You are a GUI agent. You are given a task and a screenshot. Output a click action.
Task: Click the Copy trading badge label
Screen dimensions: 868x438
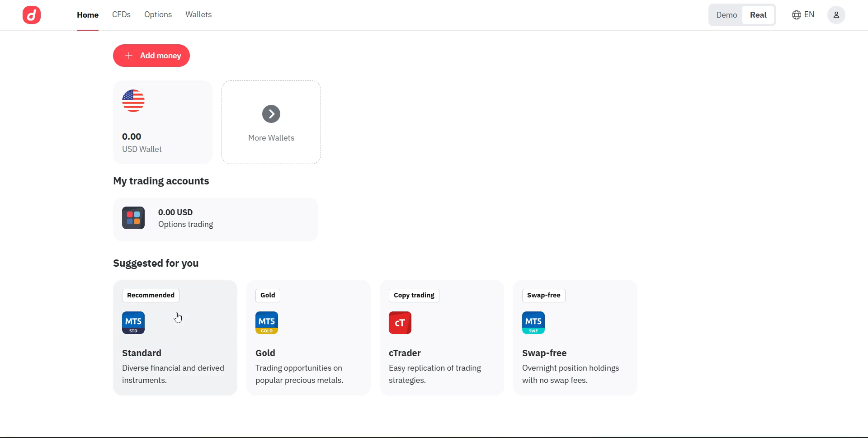pos(414,296)
